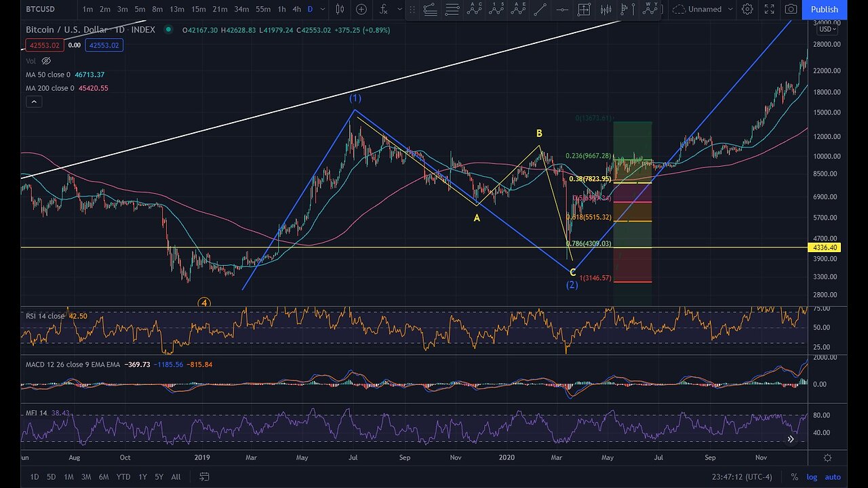Click the blue buy price box 42553.02

click(103, 45)
